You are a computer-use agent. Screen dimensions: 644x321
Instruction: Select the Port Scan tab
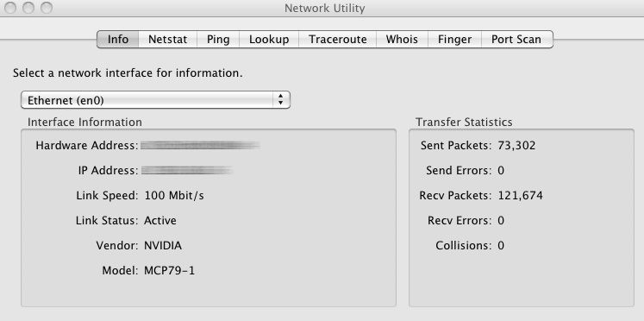(x=516, y=40)
